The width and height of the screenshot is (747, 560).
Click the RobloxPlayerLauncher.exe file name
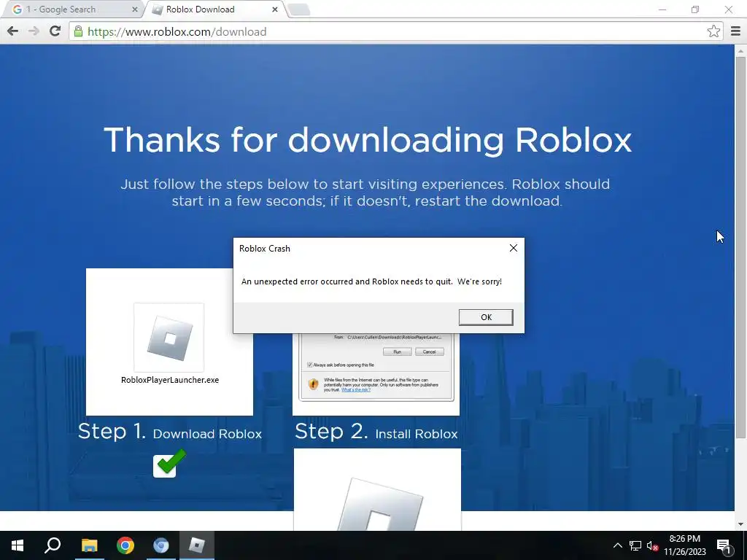pos(170,380)
